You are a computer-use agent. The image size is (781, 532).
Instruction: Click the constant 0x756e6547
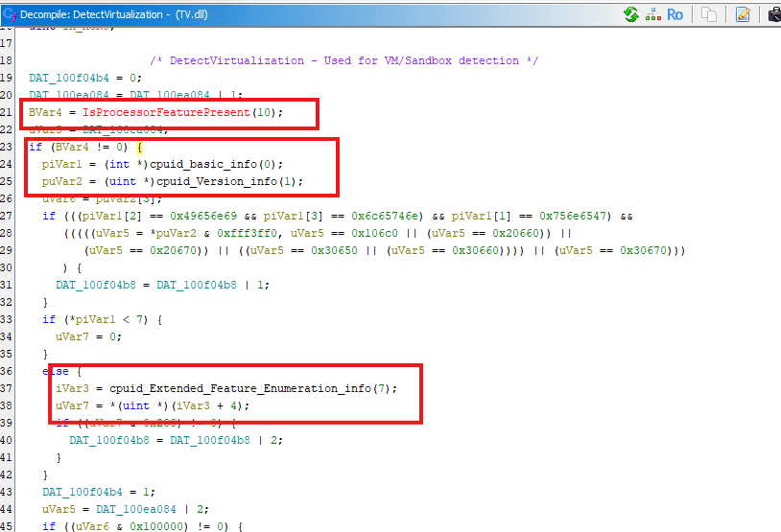(573, 216)
